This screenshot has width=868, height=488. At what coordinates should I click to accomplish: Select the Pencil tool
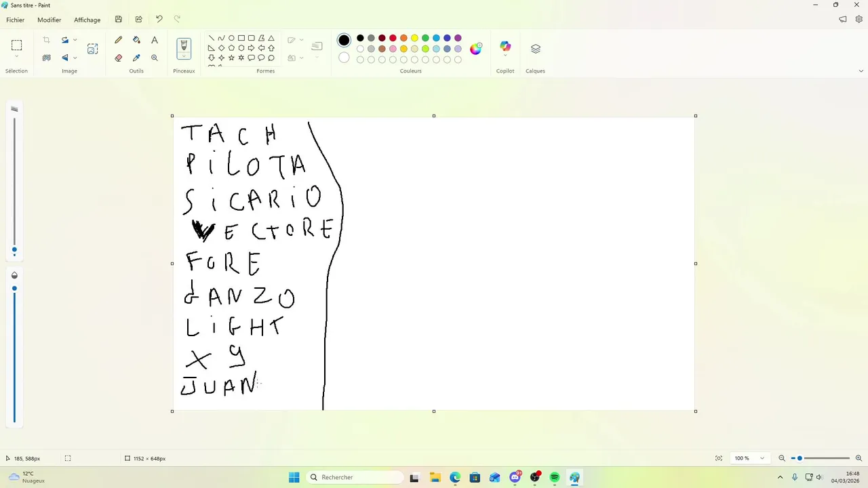click(119, 40)
